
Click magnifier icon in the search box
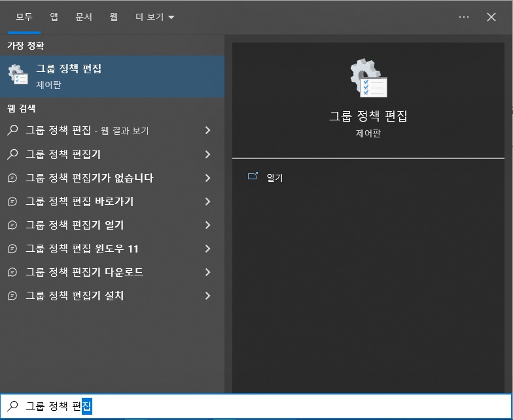point(12,406)
